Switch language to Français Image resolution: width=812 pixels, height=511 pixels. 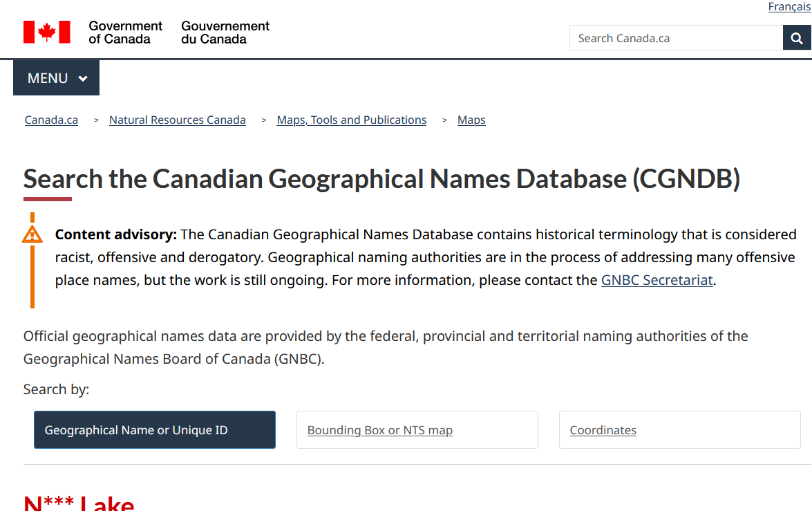click(x=789, y=7)
